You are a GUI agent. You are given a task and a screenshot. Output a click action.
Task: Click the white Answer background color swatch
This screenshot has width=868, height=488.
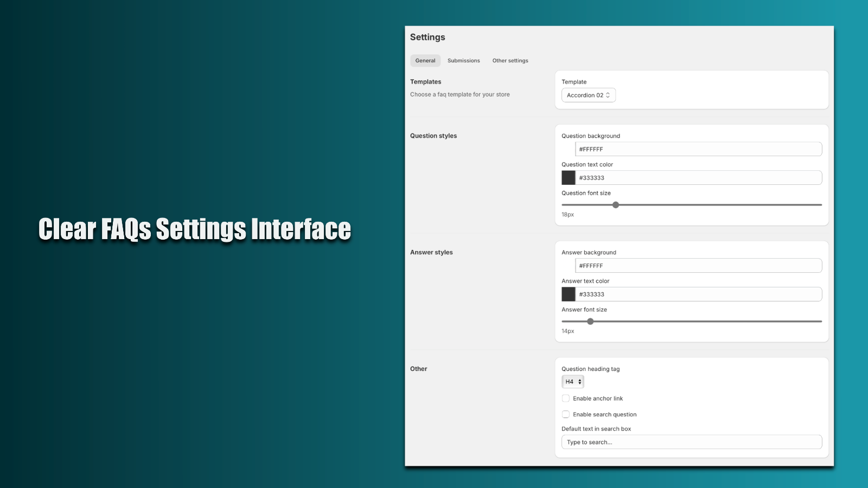click(568, 266)
